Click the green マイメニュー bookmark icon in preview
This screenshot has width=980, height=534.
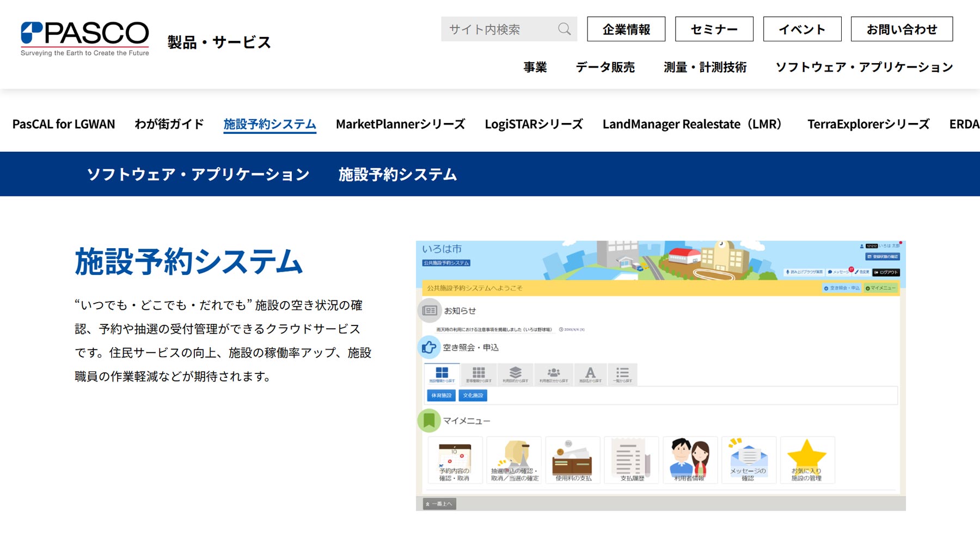point(429,421)
